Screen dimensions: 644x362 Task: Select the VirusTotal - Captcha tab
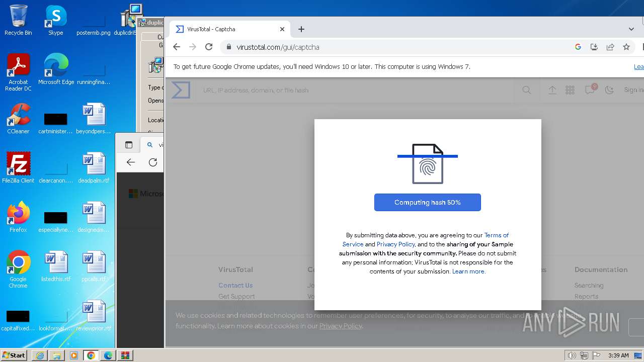229,29
